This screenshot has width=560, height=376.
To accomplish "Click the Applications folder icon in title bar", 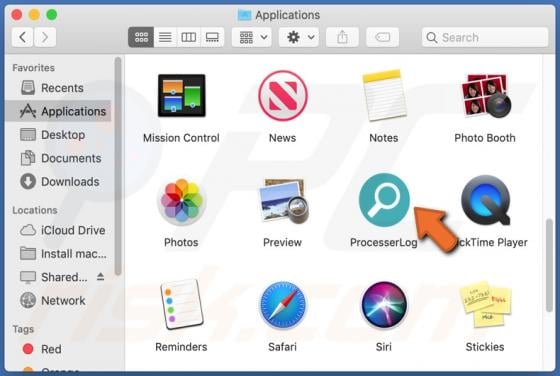I will click(244, 15).
